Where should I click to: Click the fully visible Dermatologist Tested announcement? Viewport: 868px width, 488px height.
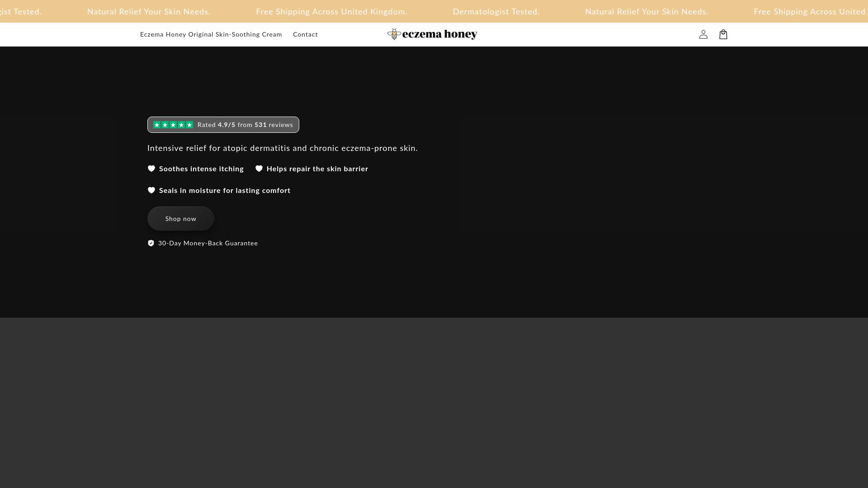click(496, 11)
